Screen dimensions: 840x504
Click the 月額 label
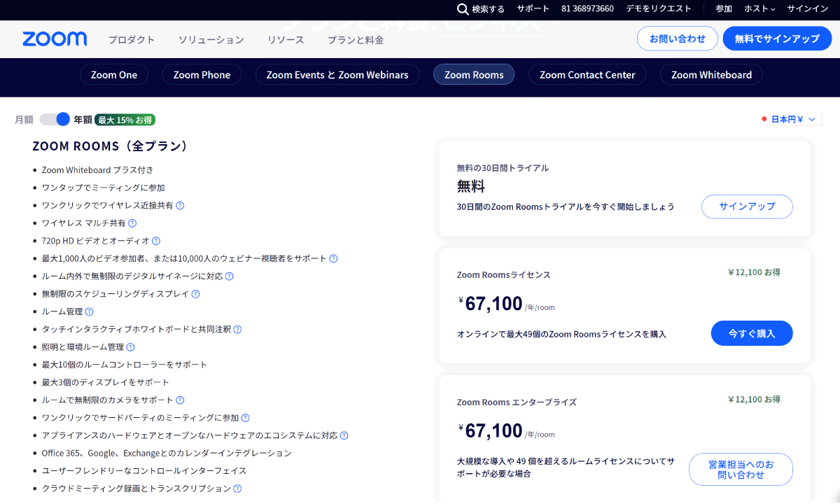pos(24,120)
